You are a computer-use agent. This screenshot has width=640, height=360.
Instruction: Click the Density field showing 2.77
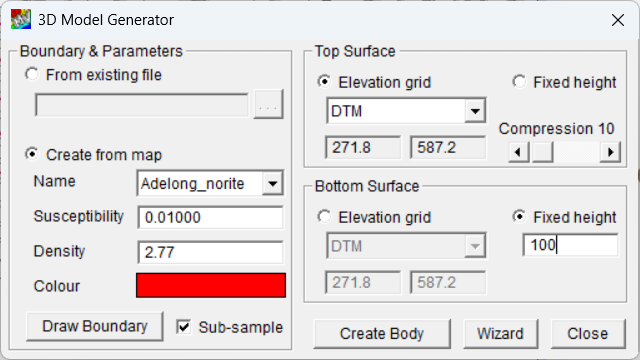pyautogui.click(x=211, y=252)
